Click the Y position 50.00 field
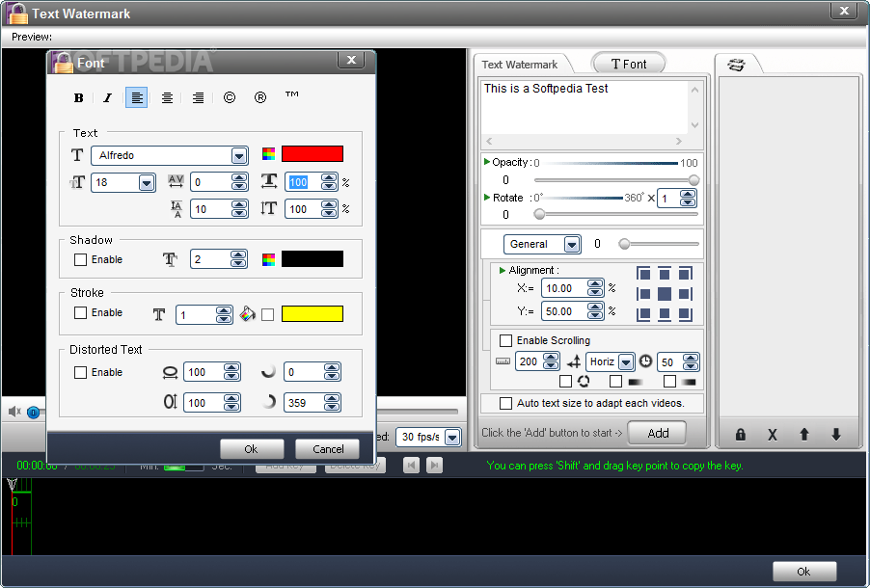 (564, 311)
